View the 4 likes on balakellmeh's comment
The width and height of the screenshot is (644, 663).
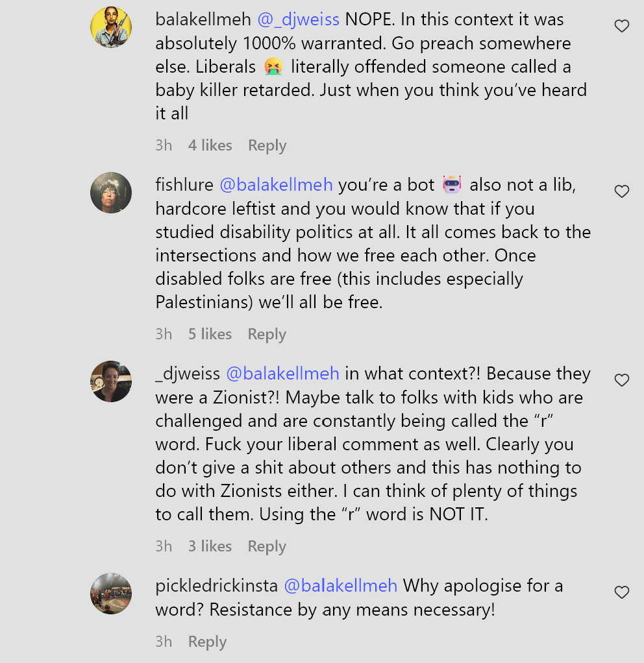[210, 145]
